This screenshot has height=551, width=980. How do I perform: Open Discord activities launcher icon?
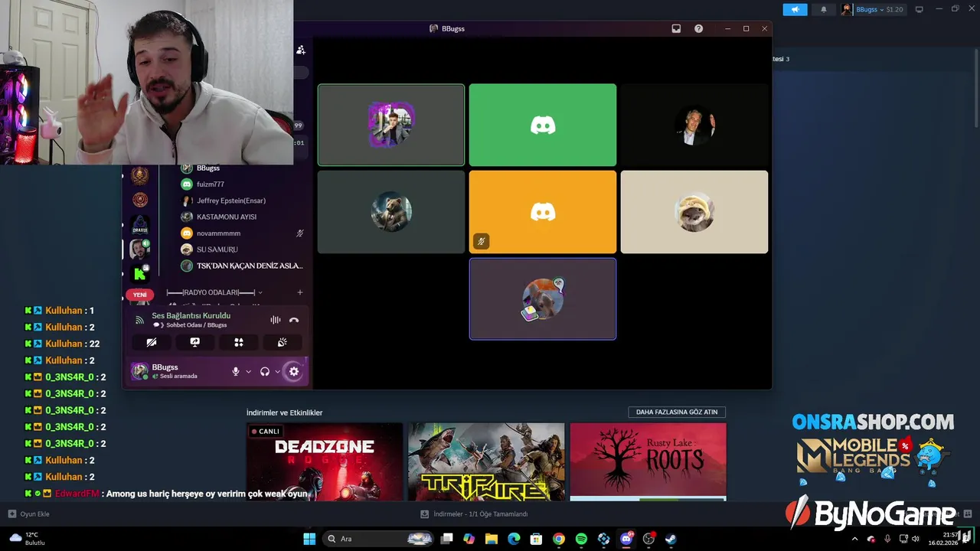click(x=238, y=342)
